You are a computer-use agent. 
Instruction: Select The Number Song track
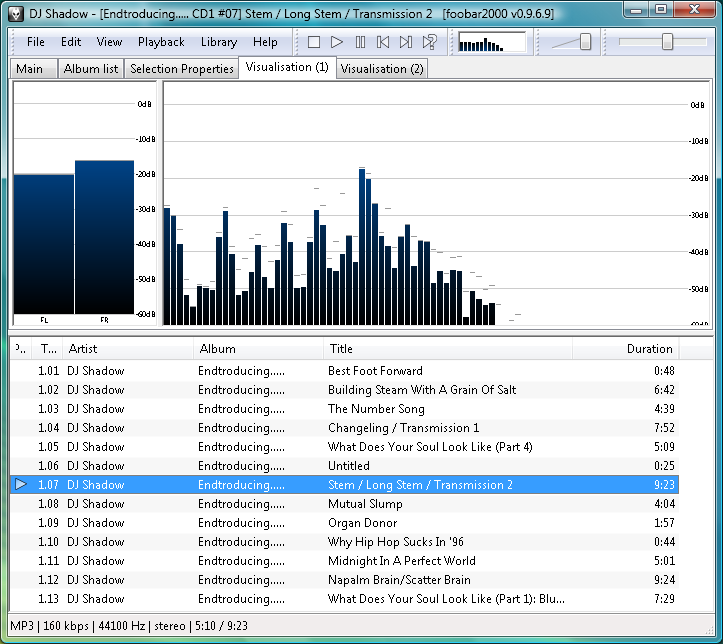tap(344, 408)
